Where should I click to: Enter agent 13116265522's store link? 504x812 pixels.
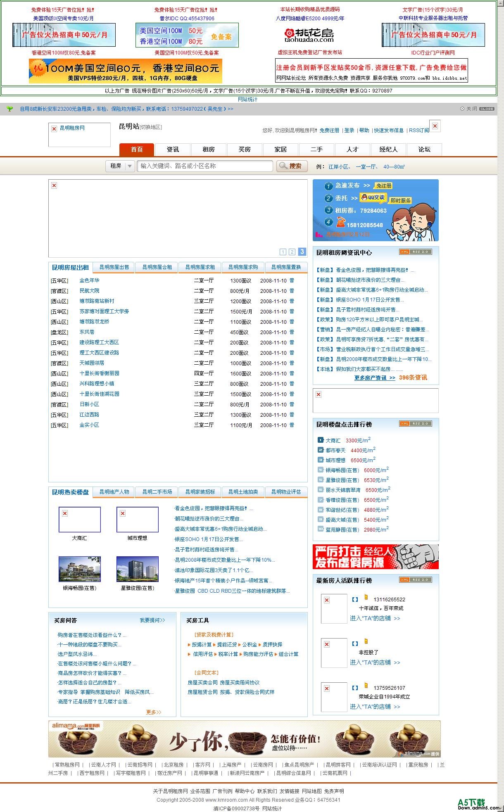click(375, 618)
